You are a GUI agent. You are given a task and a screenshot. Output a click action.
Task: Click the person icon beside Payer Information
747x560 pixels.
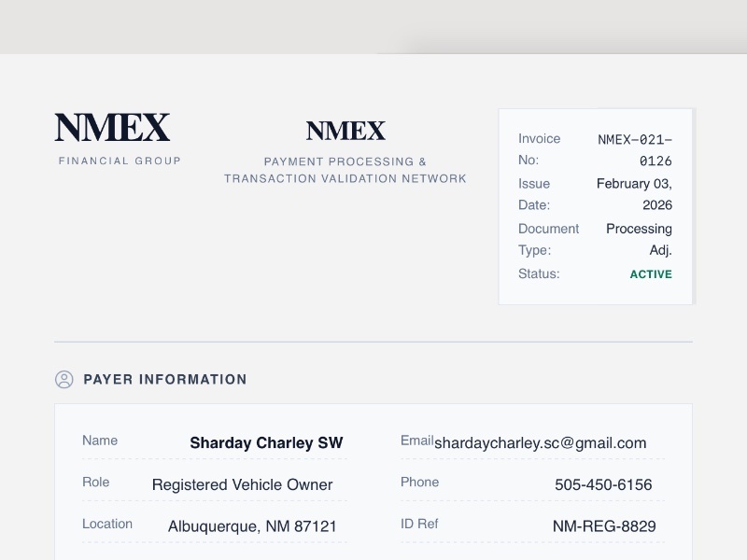click(x=64, y=379)
